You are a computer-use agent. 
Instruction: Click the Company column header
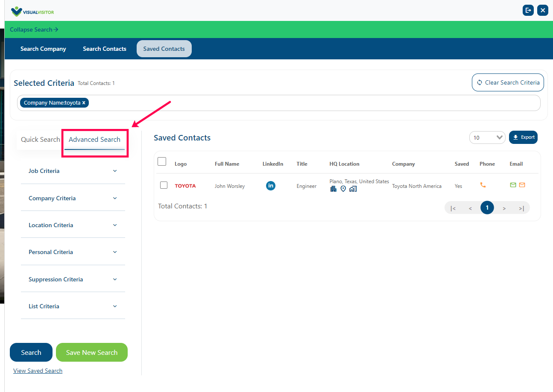click(x=404, y=164)
